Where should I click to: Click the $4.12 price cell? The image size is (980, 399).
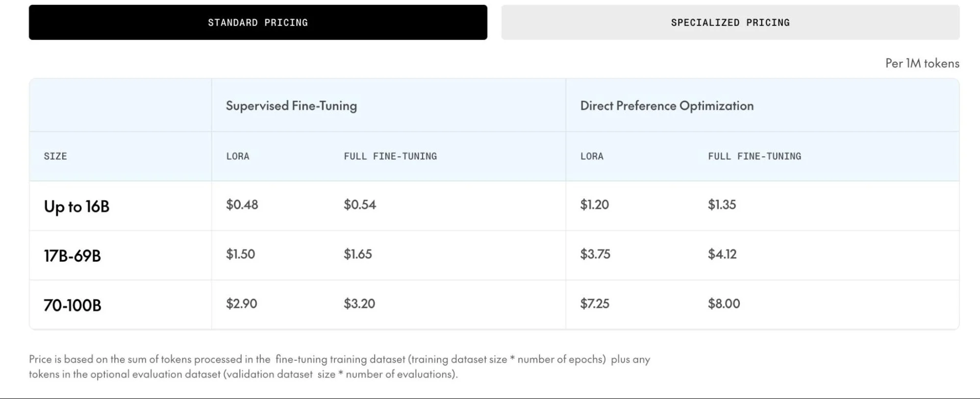[722, 254]
